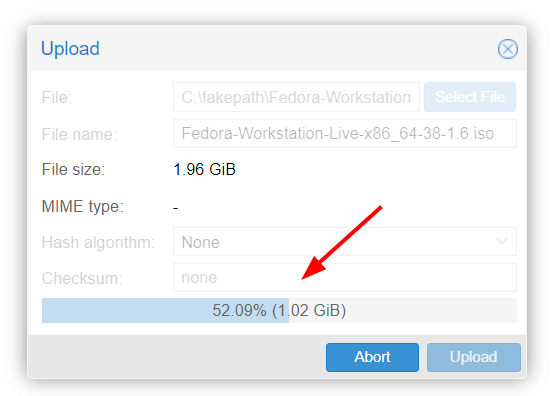Viewport: 554px width, 396px height.
Task: Click the disabled Upload button
Action: point(473,357)
